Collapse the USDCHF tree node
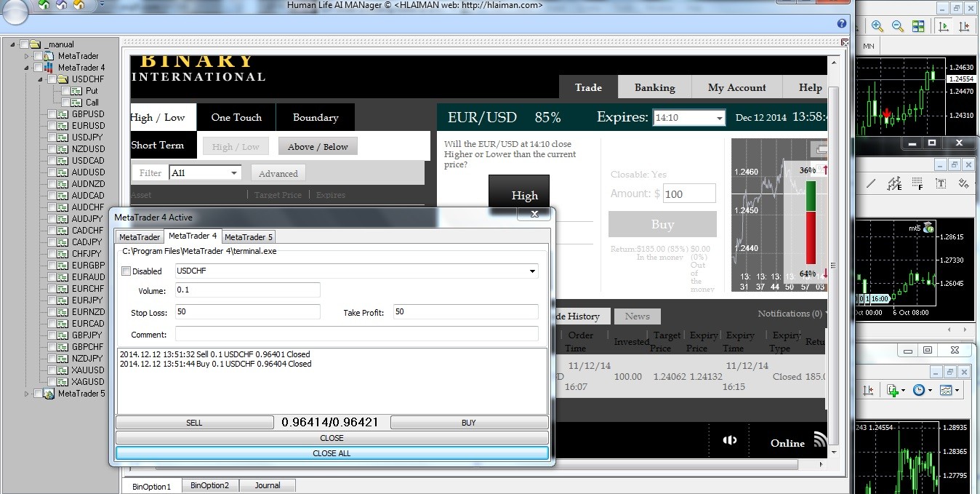This screenshot has width=980, height=494. tap(41, 79)
